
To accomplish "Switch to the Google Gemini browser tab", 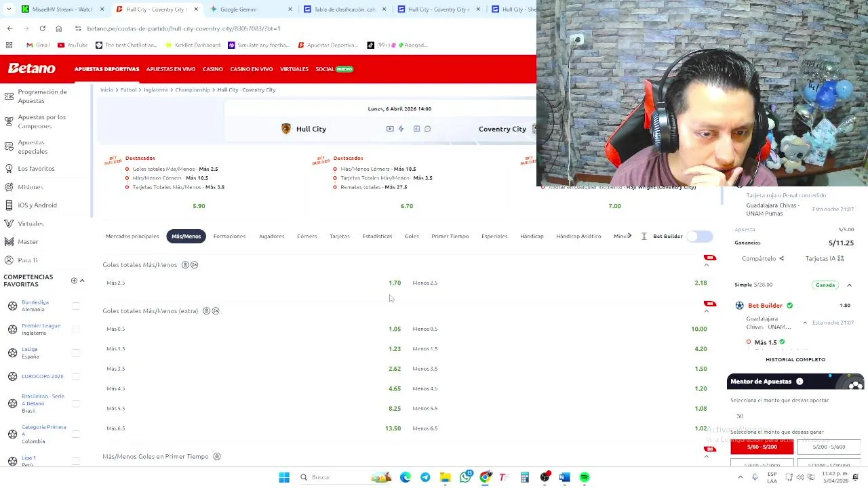I will (251, 9).
